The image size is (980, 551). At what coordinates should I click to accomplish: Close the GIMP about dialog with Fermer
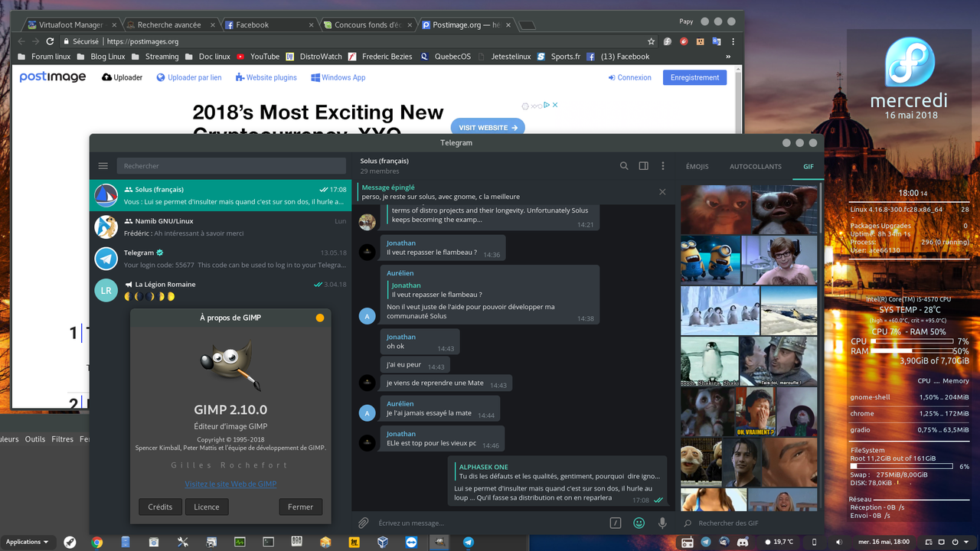pos(301,507)
